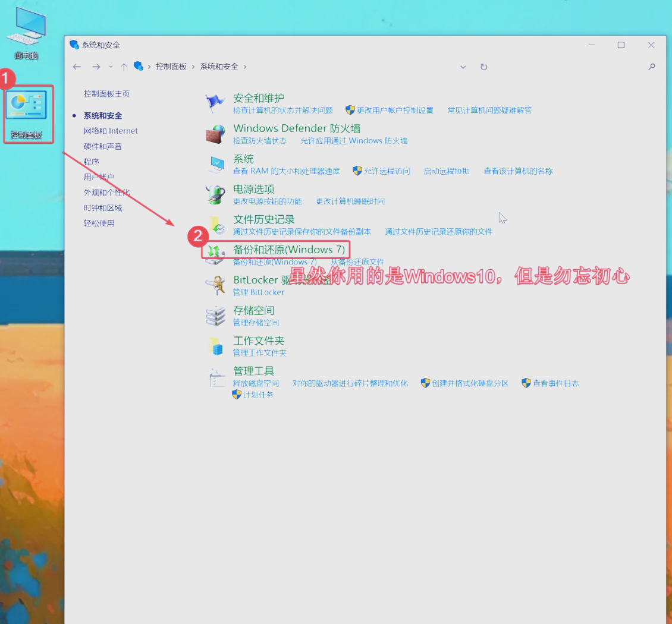
Task: Click the Windows Defender Firewall brick icon
Action: (x=215, y=134)
